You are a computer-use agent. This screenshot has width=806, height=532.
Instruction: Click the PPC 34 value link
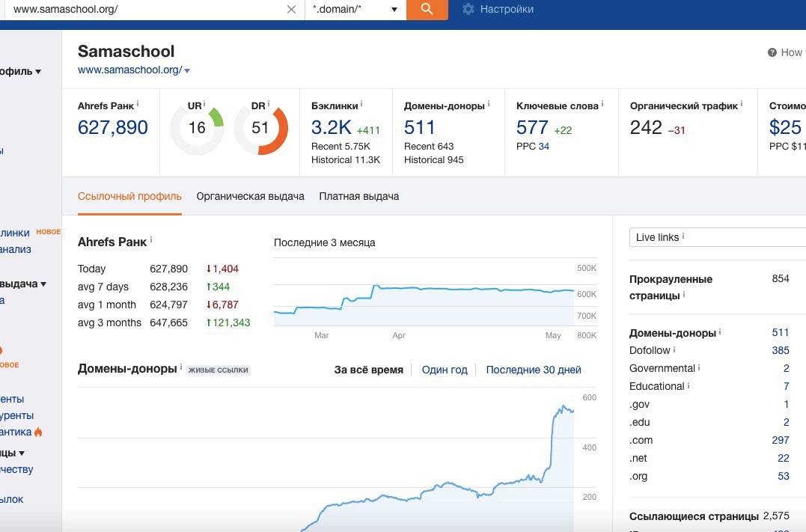544,147
